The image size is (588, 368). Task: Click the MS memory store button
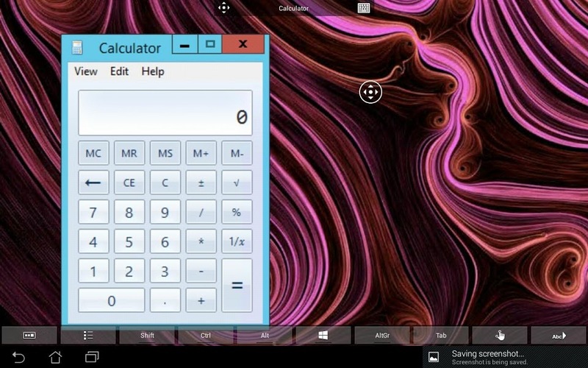tap(165, 153)
